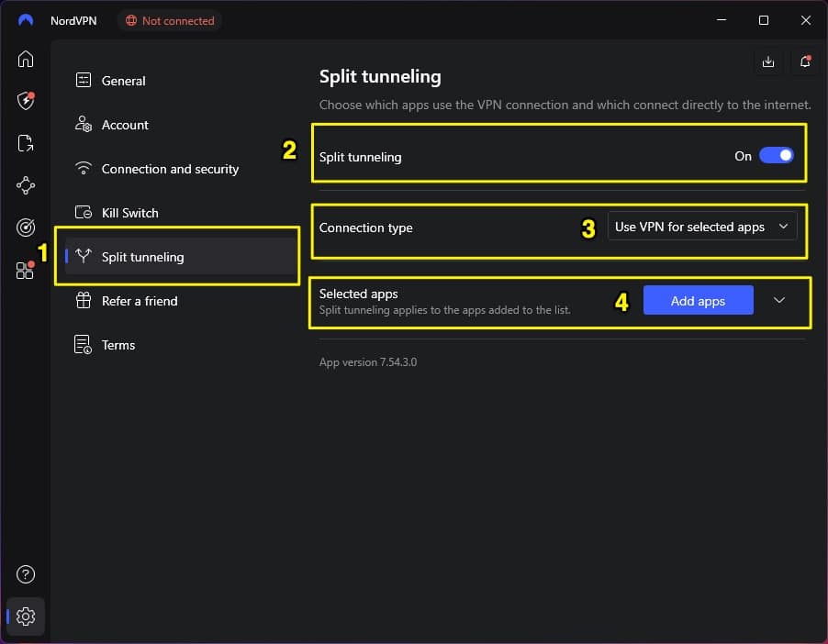This screenshot has height=644, width=828.
Task: Open the Home icon in sidebar
Action: [26, 59]
